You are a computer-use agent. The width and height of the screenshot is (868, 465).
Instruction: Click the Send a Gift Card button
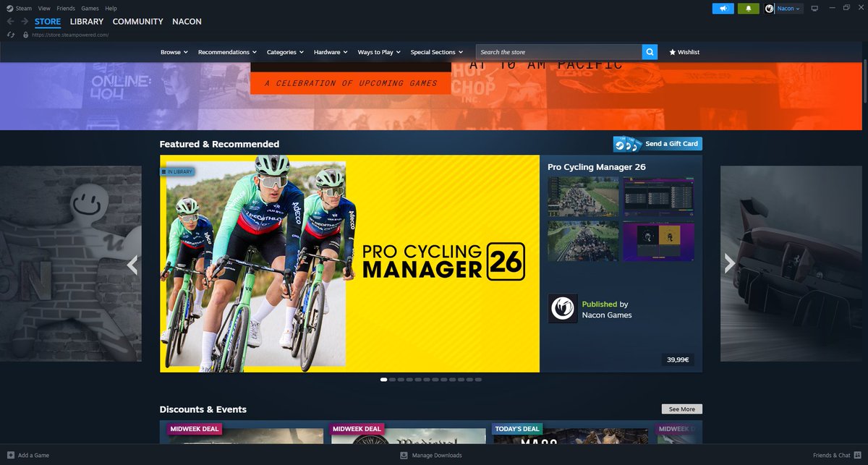point(658,144)
